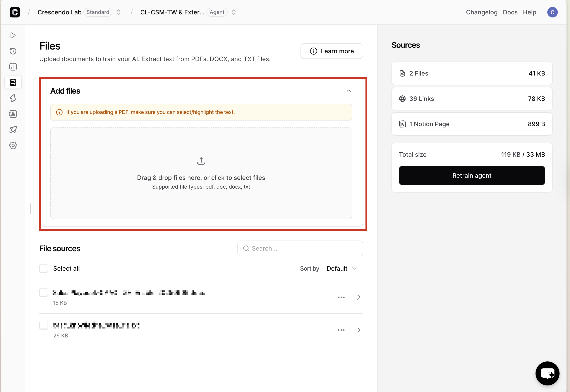Click the file sources Search field

coord(300,248)
